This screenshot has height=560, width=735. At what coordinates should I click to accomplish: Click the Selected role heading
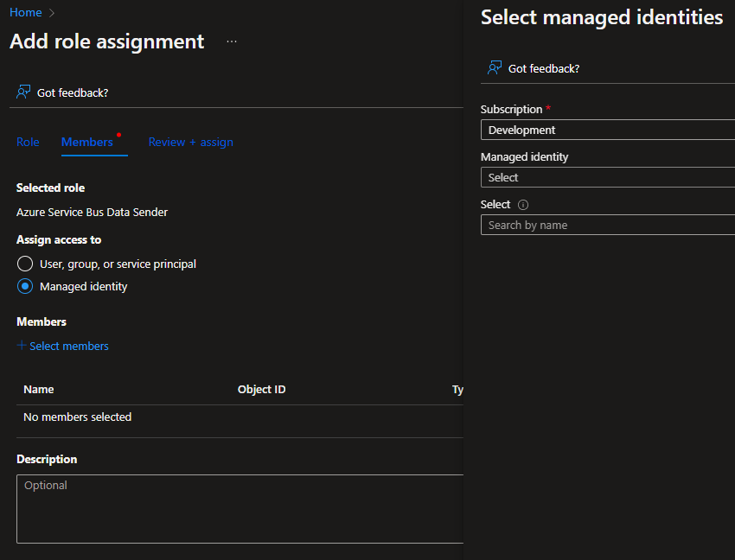51,188
